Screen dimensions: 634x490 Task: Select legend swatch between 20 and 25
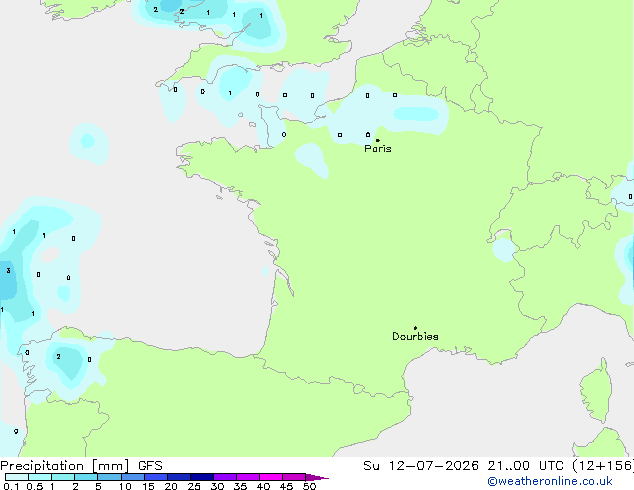[x=179, y=477]
